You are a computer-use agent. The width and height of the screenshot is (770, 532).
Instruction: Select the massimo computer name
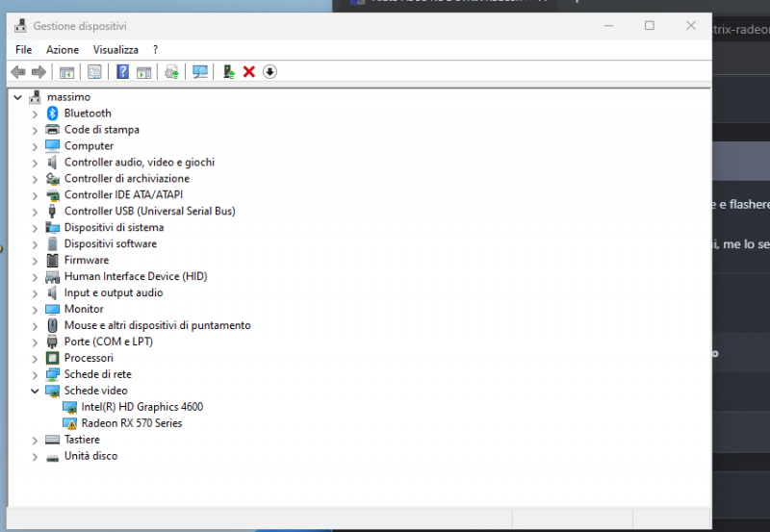coord(68,96)
